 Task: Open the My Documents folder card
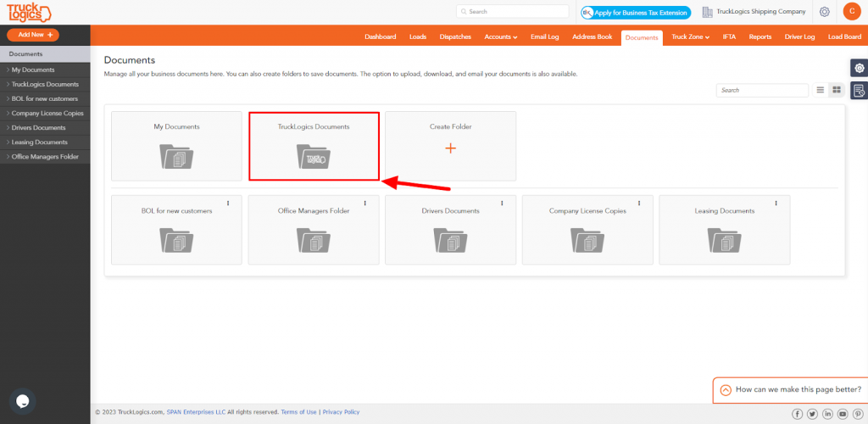click(176, 146)
